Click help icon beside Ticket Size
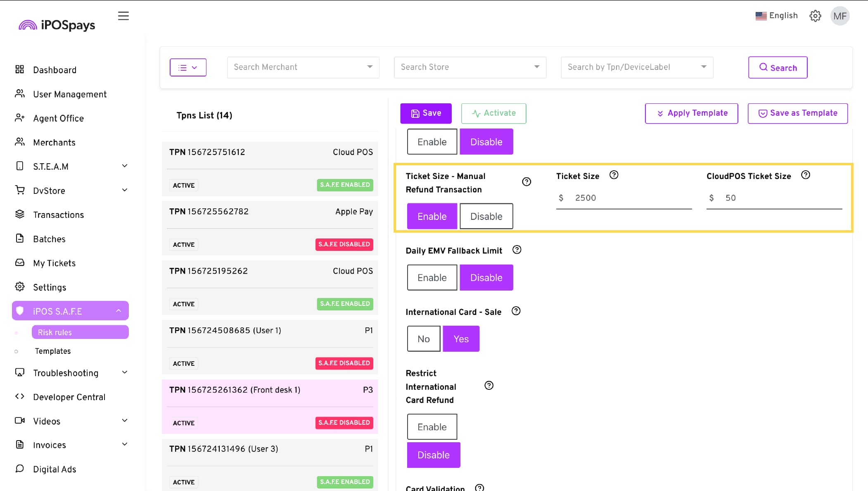The image size is (868, 491). (x=614, y=175)
